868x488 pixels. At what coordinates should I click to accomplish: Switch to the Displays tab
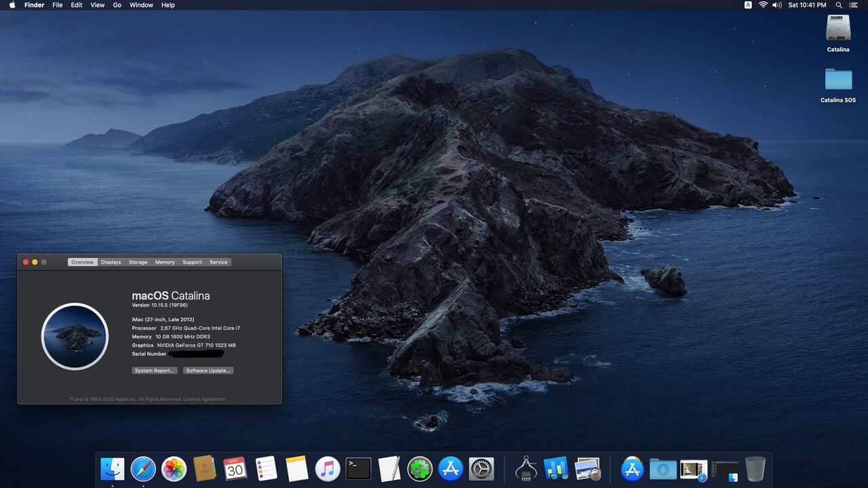tap(111, 262)
